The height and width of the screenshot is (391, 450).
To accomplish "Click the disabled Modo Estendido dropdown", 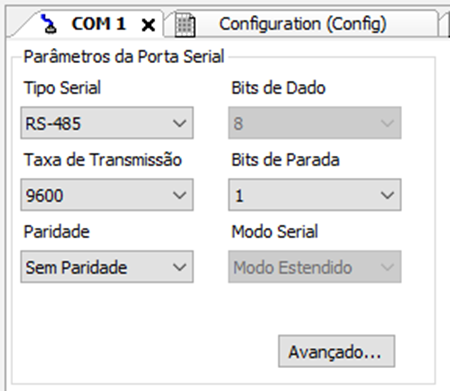I will 315,267.
